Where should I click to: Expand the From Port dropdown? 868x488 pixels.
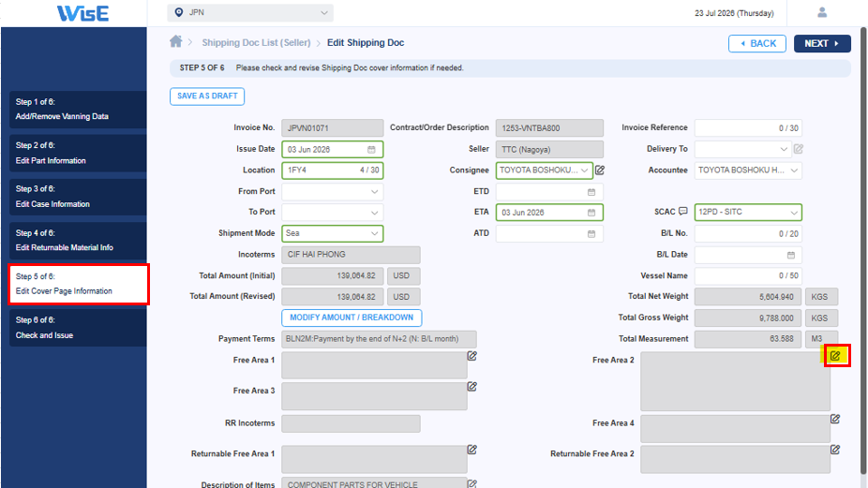pyautogui.click(x=332, y=191)
